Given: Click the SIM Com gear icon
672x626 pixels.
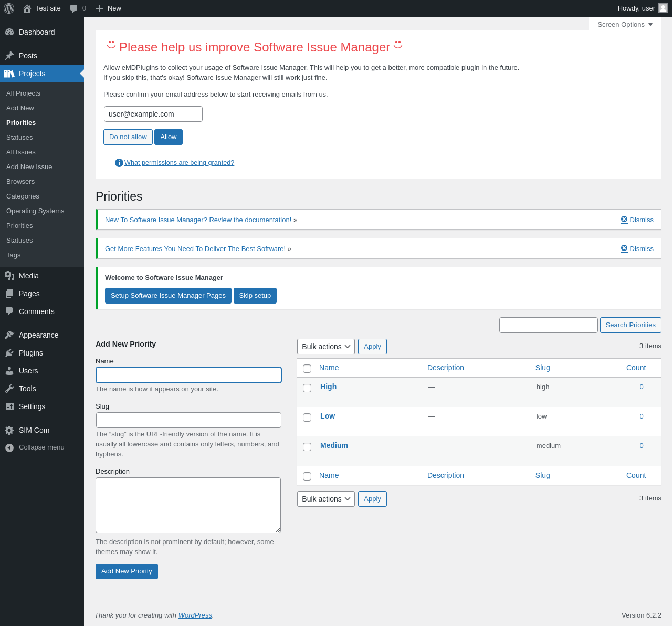Looking at the screenshot, I should click(x=9, y=430).
